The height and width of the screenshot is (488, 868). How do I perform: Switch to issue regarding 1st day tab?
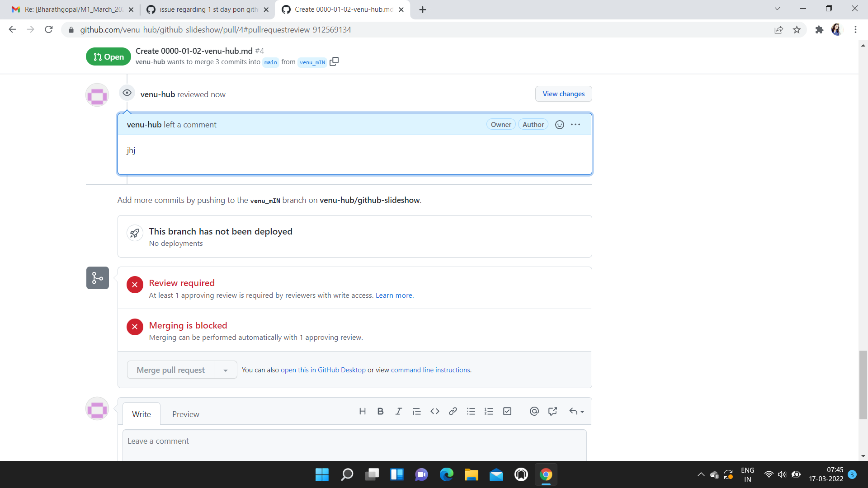click(x=208, y=9)
